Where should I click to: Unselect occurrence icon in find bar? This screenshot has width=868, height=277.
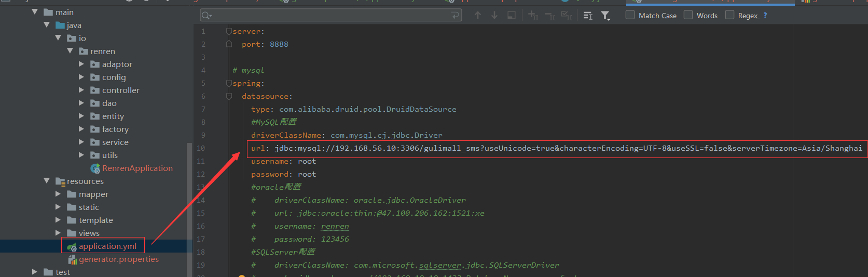(x=550, y=16)
